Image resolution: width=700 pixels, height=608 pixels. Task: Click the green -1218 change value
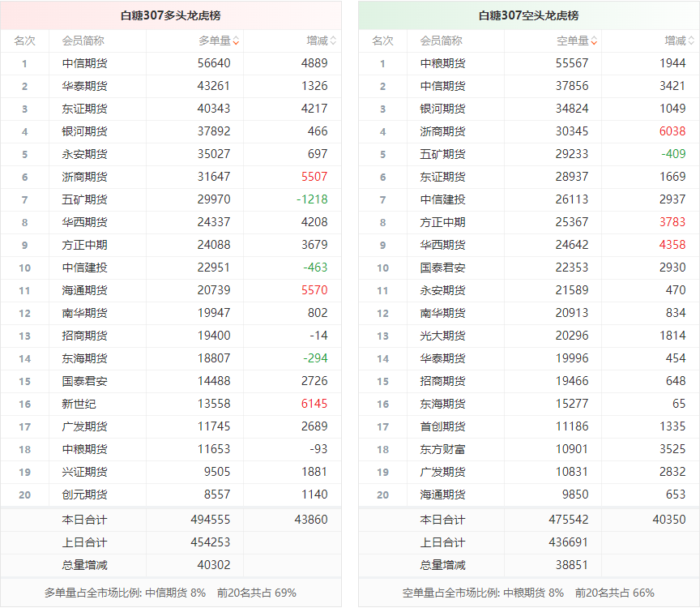[x=312, y=199]
